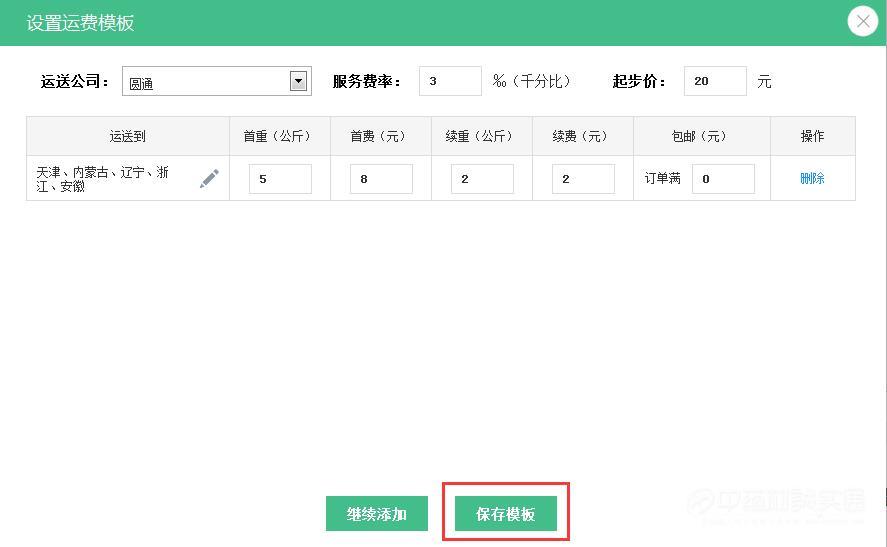Click the 续重 input with value 2

point(482,179)
